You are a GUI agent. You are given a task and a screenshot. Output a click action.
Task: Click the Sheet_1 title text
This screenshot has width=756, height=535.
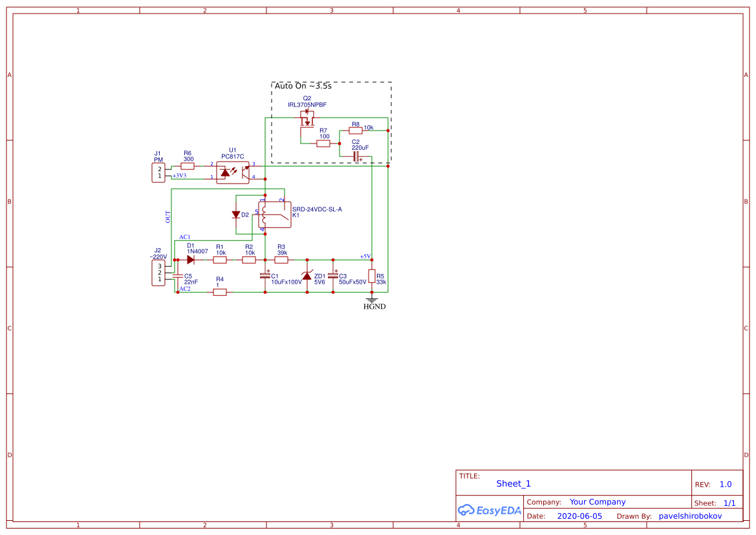click(513, 483)
